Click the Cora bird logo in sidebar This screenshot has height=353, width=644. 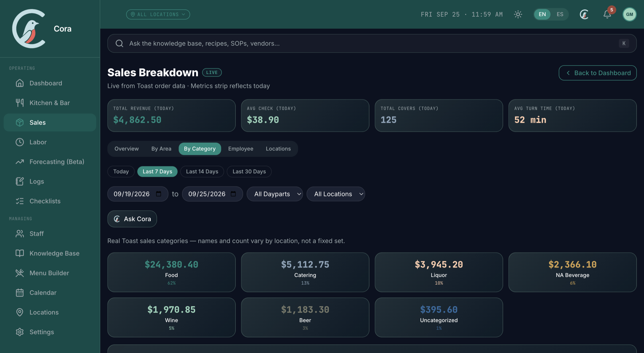click(29, 28)
